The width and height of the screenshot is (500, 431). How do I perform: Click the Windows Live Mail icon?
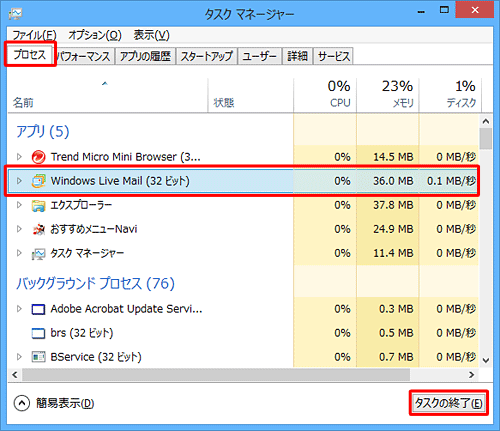38,181
